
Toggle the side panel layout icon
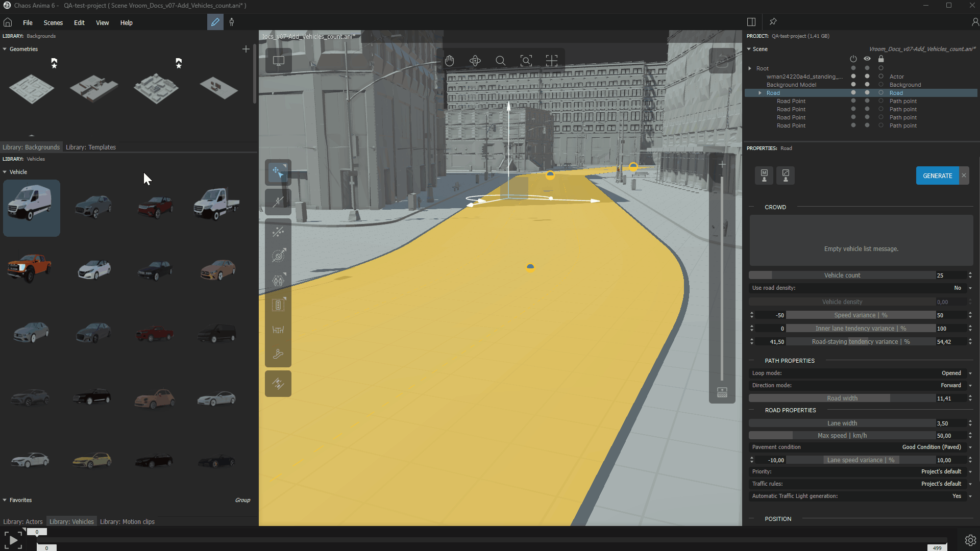click(x=751, y=22)
